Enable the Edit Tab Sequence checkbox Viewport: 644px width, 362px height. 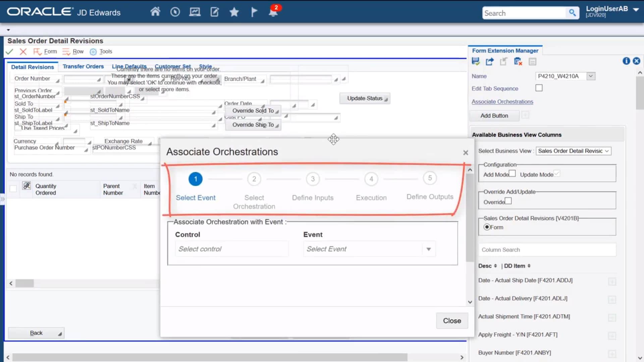539,87
